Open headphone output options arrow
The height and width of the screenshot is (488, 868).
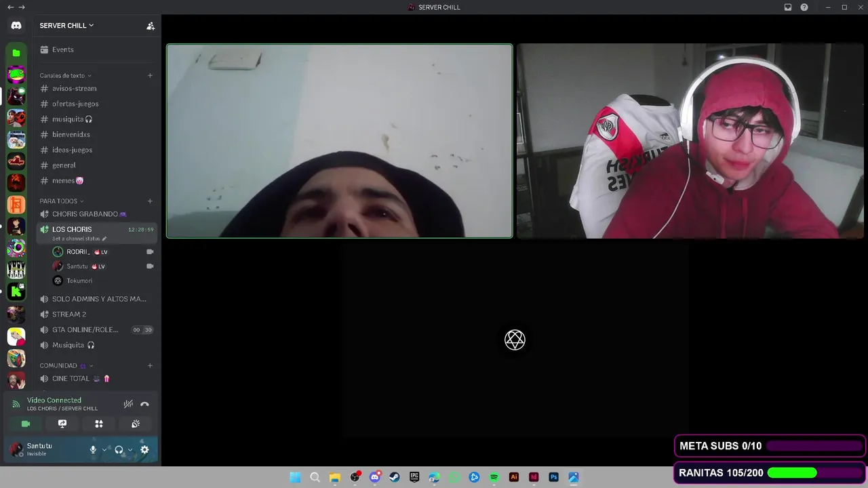click(130, 449)
